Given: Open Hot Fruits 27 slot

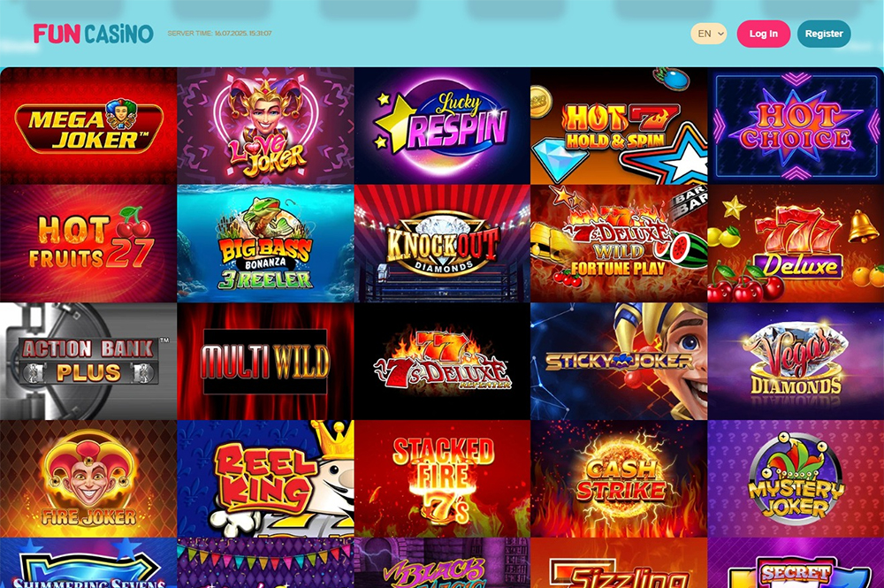Looking at the screenshot, I should click(88, 243).
